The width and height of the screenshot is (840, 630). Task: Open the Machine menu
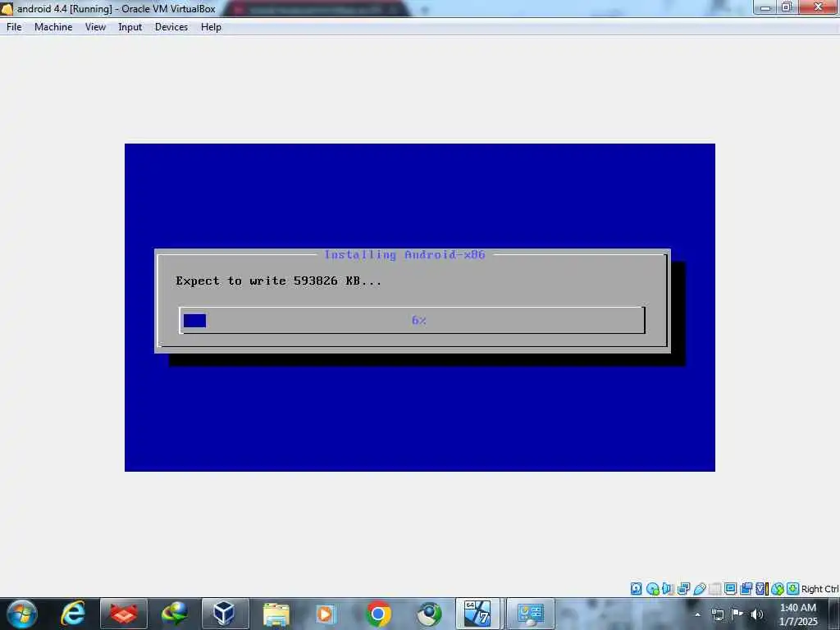(53, 27)
